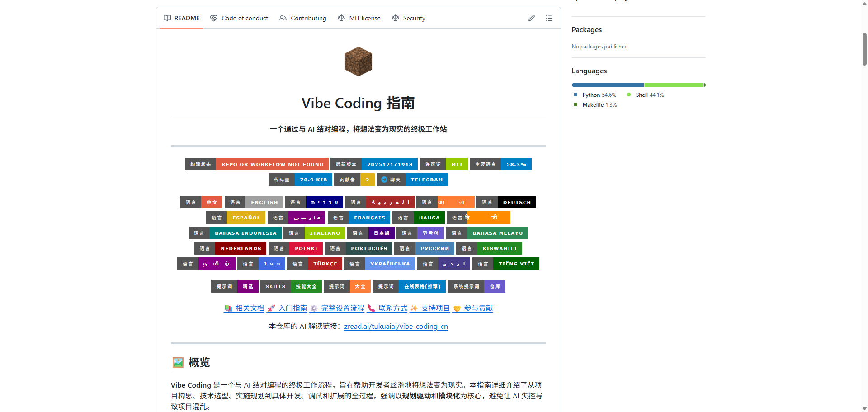The height and width of the screenshot is (412, 868).
Task: Select the Korean 한국어 language badge
Action: click(x=420, y=233)
